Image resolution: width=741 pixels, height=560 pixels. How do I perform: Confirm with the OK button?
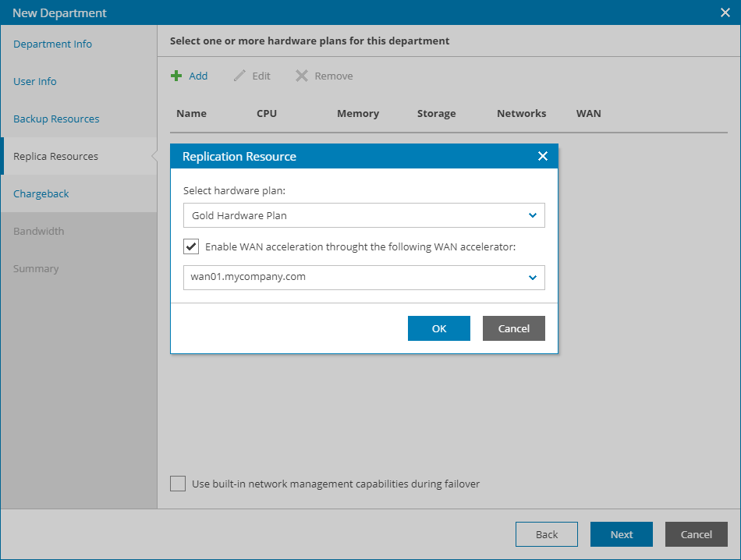coord(438,328)
